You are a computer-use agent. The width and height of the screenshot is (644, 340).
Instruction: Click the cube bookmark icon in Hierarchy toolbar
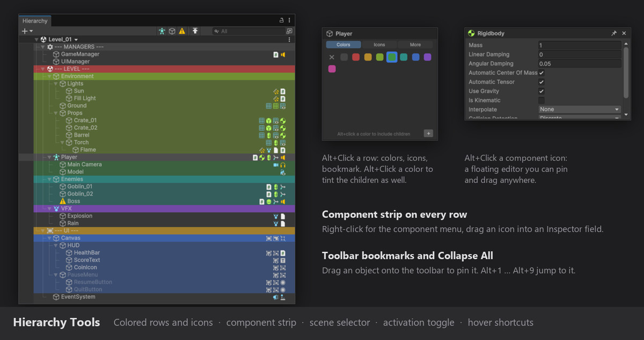click(172, 31)
